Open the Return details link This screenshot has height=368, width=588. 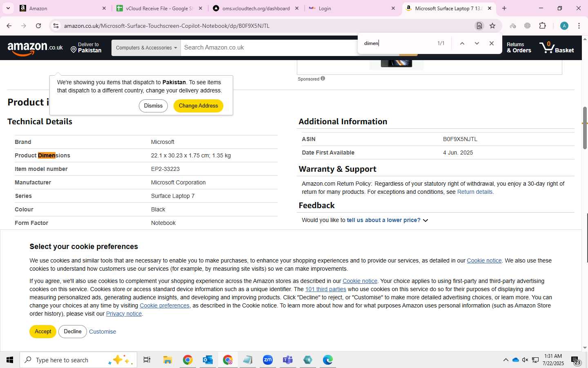[x=475, y=192]
